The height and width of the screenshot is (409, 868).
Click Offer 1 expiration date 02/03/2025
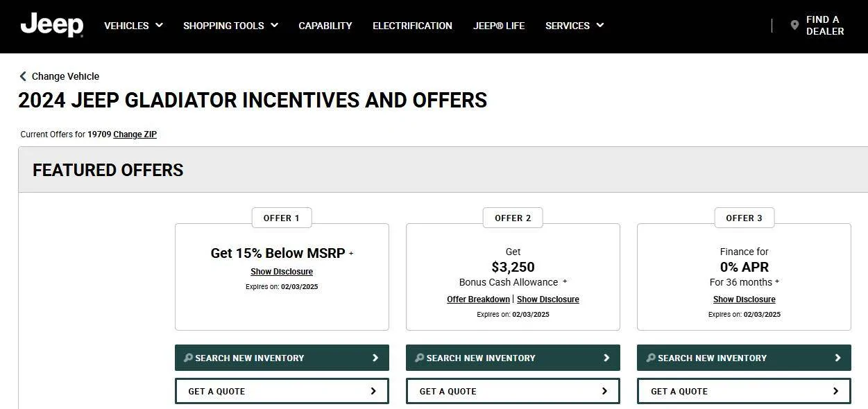click(300, 287)
